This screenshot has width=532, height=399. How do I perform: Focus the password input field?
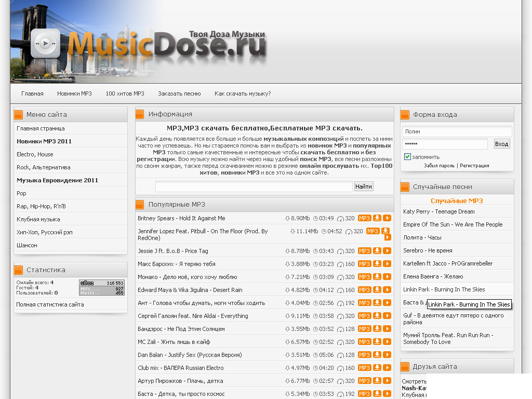point(445,144)
